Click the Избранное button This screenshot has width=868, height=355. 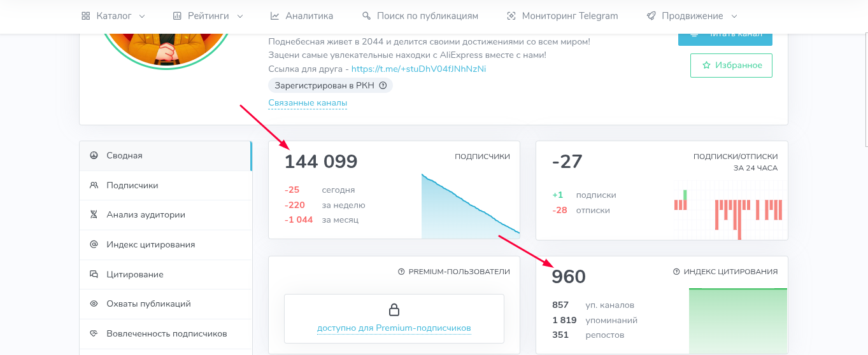coord(731,66)
